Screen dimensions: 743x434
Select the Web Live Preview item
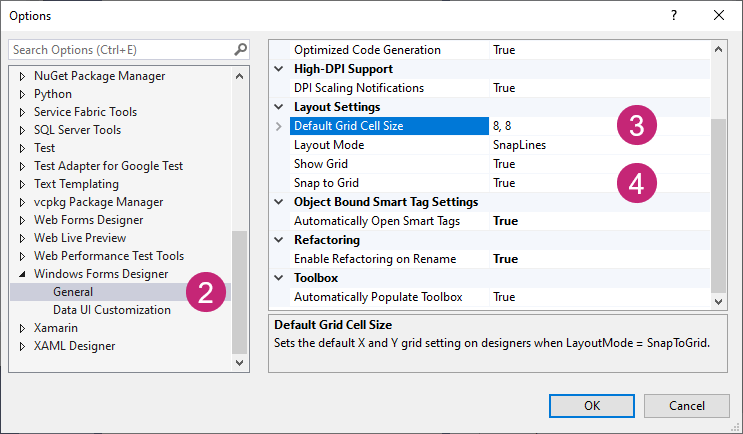tap(80, 238)
